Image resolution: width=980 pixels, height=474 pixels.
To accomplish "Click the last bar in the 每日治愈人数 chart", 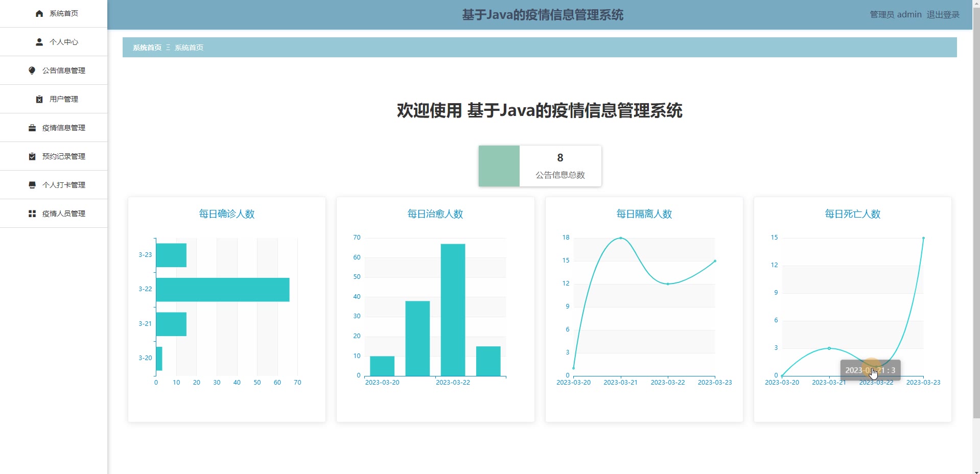I will click(488, 361).
